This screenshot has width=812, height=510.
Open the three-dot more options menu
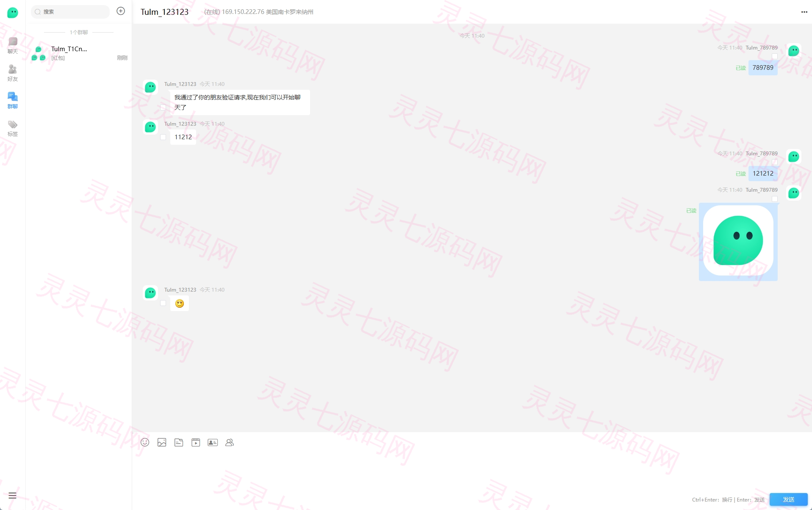804,12
